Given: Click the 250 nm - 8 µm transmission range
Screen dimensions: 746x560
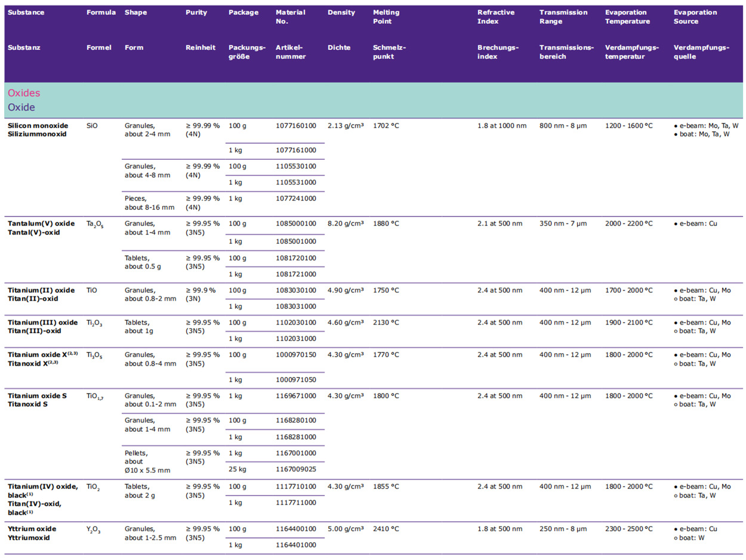Looking at the screenshot, I should pos(563,529).
